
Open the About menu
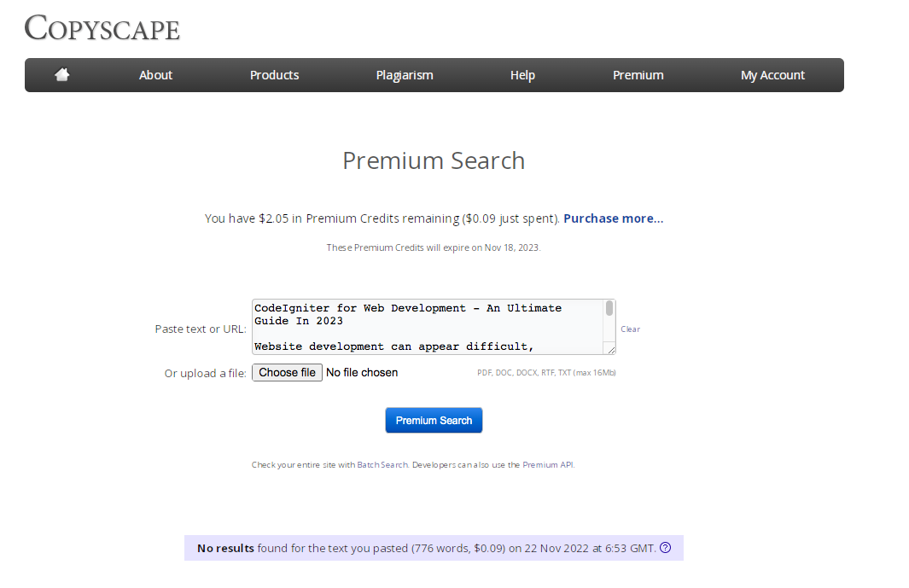click(155, 75)
